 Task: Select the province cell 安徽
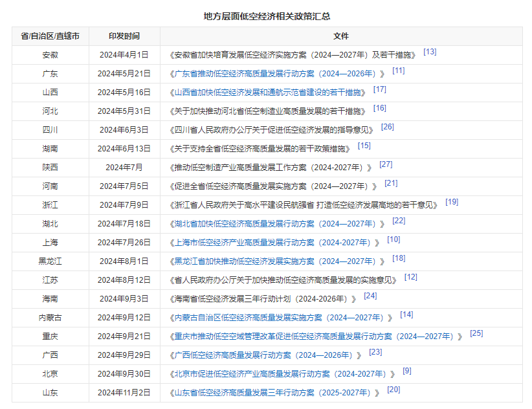50,55
